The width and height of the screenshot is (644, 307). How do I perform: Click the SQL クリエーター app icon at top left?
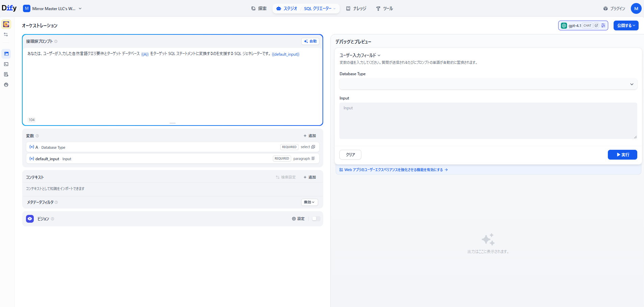5,24
